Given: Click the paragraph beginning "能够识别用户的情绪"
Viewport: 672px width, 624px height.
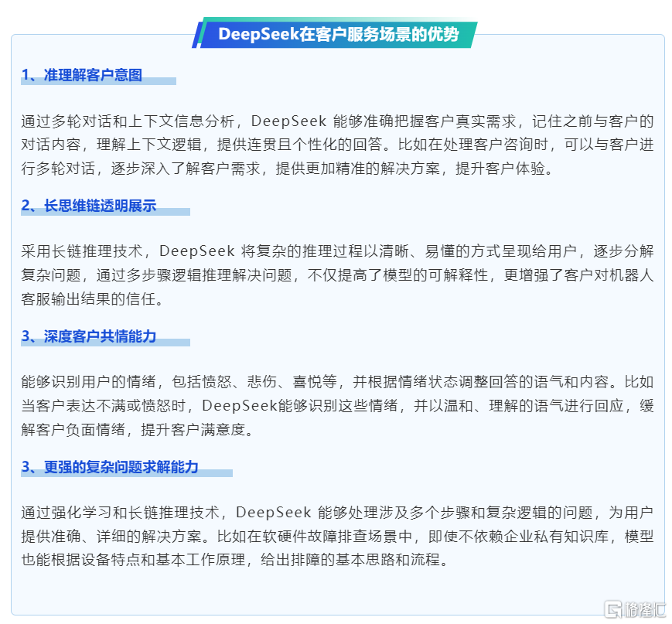Looking at the screenshot, I should (x=337, y=405).
